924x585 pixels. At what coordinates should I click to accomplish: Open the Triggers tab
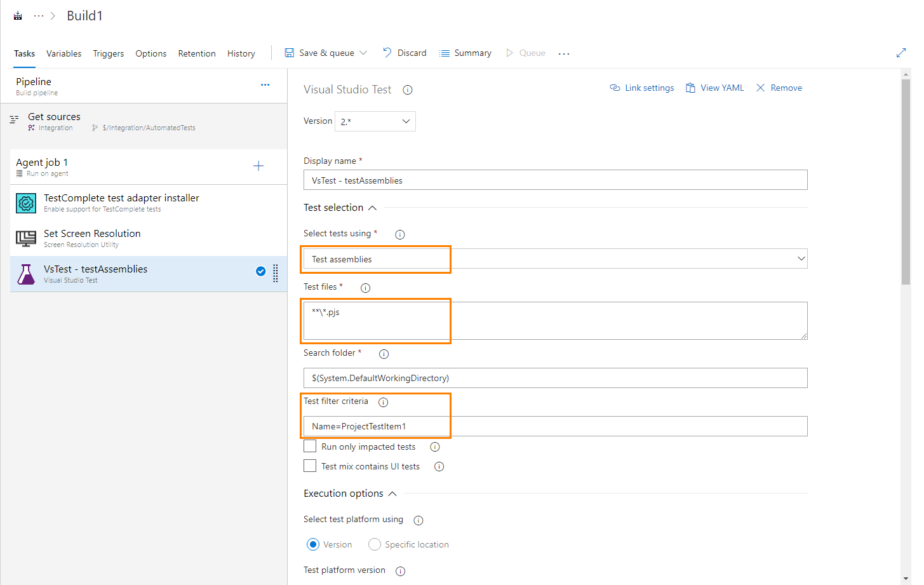click(x=108, y=53)
